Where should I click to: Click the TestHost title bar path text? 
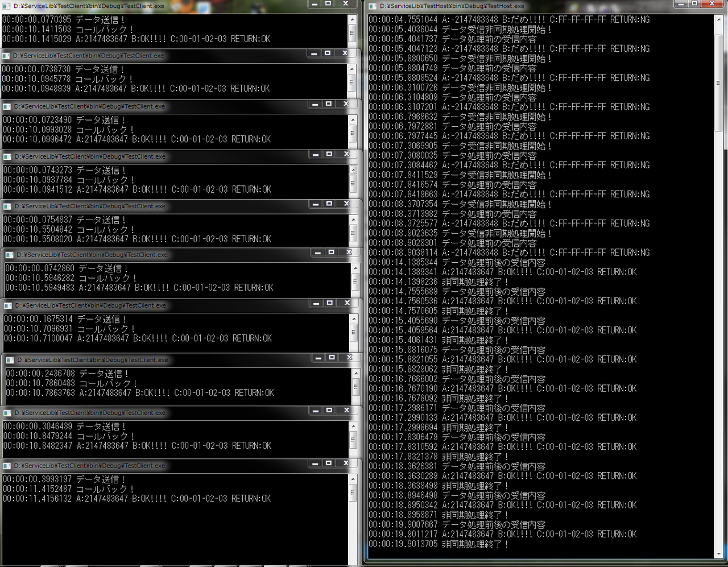452,6
